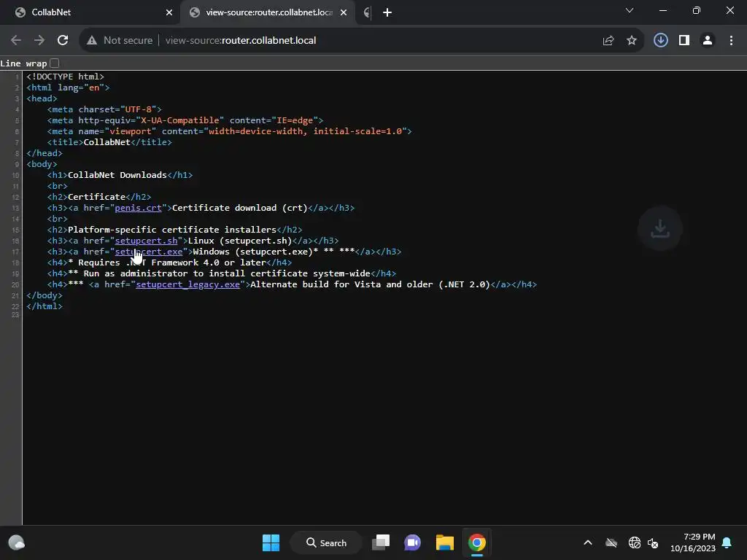The image size is (747, 560).
Task: Click the CollabNet title text on line 7
Action: point(107,142)
